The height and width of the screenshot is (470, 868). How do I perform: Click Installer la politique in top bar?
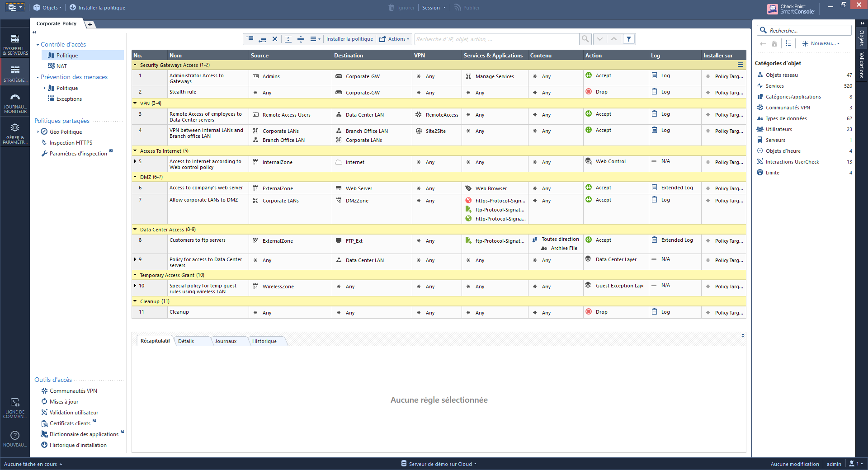tap(97, 8)
